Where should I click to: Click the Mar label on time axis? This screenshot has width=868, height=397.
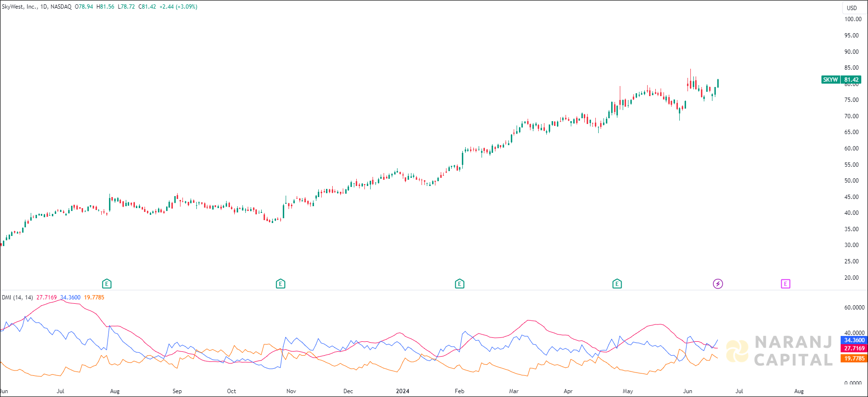tap(514, 391)
